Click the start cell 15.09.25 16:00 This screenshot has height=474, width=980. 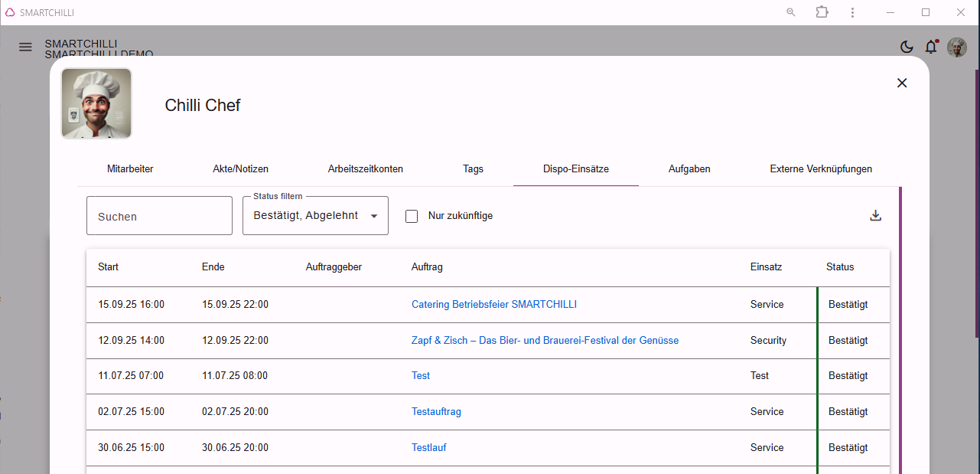[x=131, y=304]
